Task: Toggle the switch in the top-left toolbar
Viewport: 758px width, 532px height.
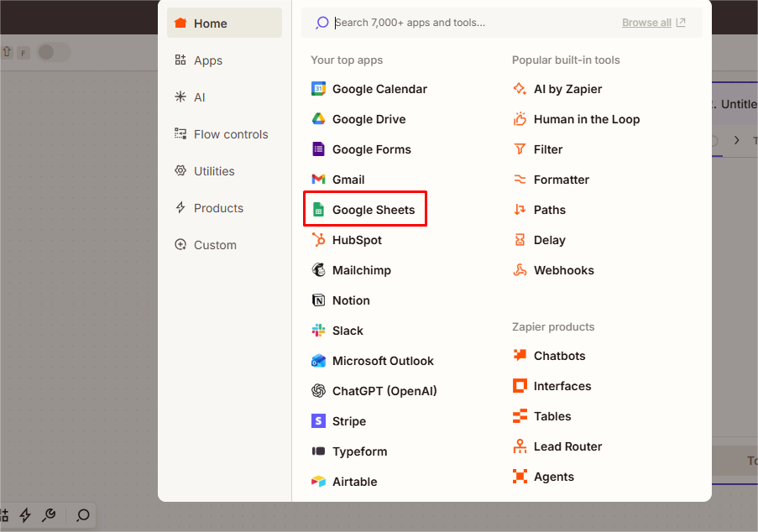Action: (x=54, y=52)
